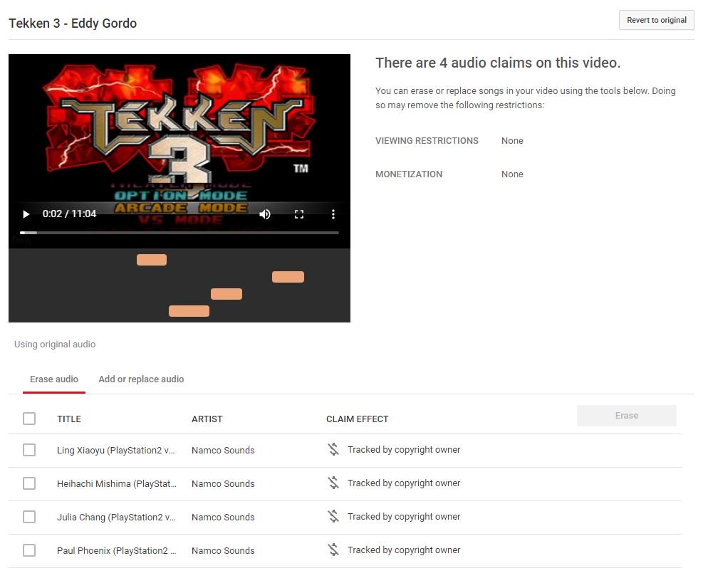Click the CLAIM EFFECT column header
Screen dimensions: 708x588
click(x=357, y=419)
